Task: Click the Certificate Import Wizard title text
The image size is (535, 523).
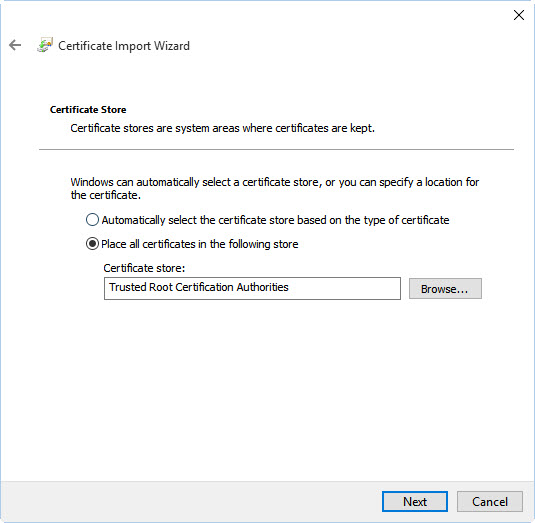Action: [124, 46]
